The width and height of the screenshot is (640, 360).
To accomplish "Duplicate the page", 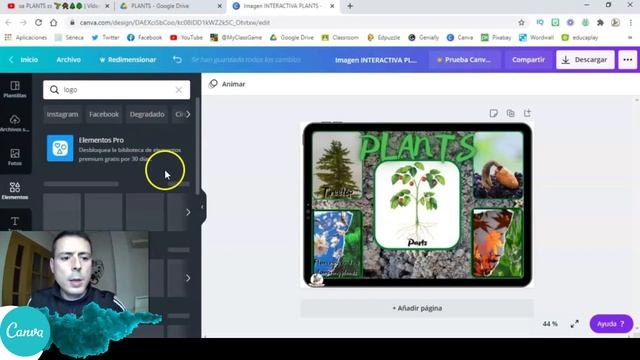I will click(x=510, y=113).
